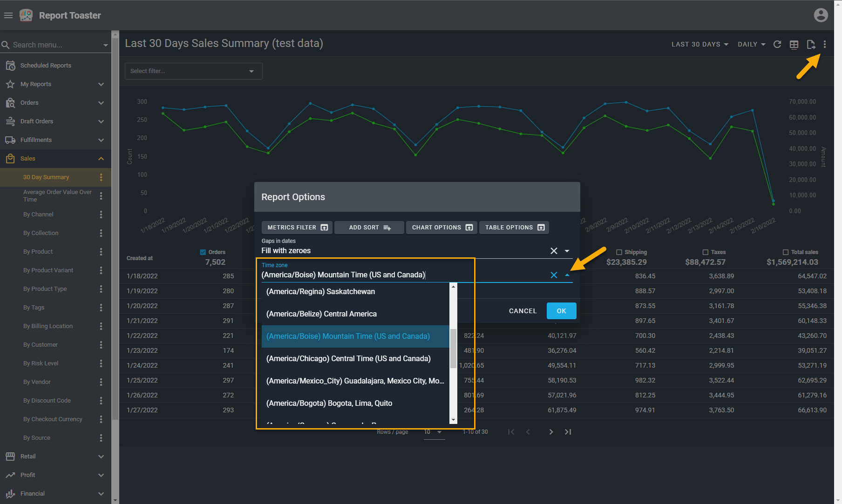
Task: Clear the Time zone field value
Action: point(554,275)
